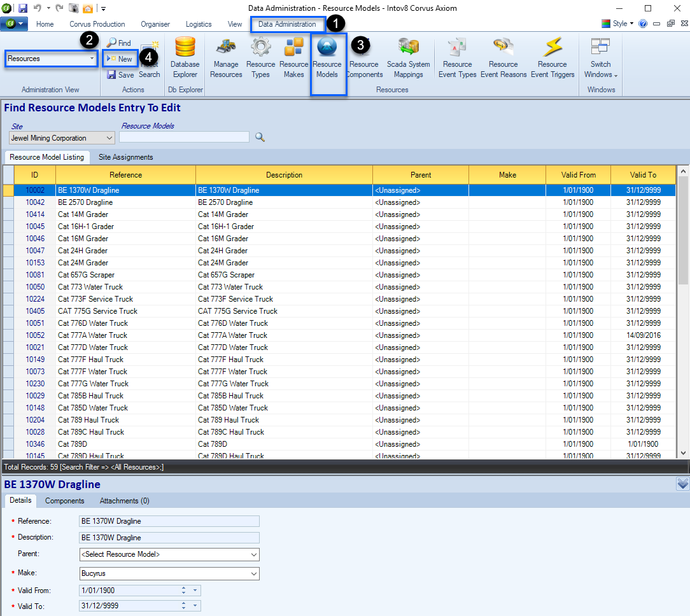This screenshot has width=690, height=616.
Task: Click the magnifier search button
Action: (x=260, y=137)
